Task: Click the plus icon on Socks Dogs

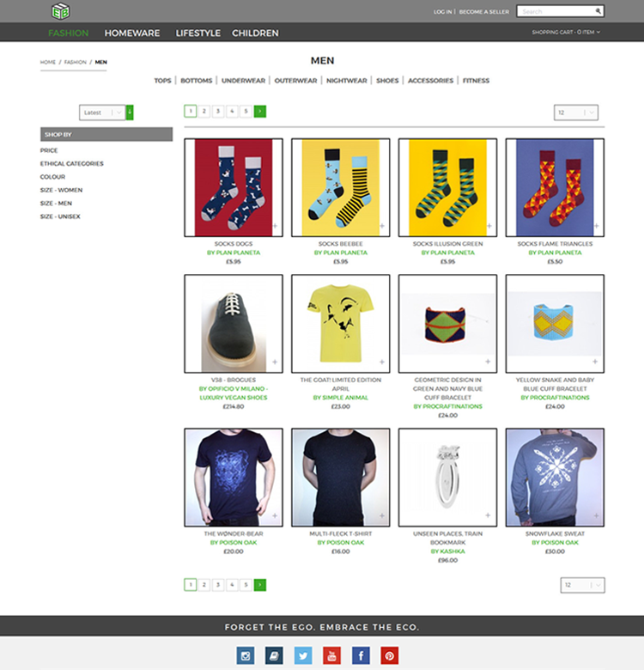Action: (x=275, y=226)
